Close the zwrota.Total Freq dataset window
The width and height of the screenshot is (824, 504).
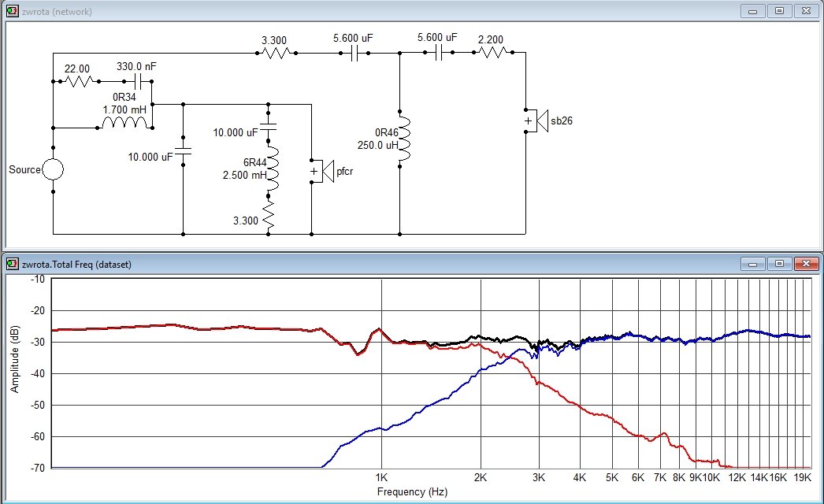point(806,263)
